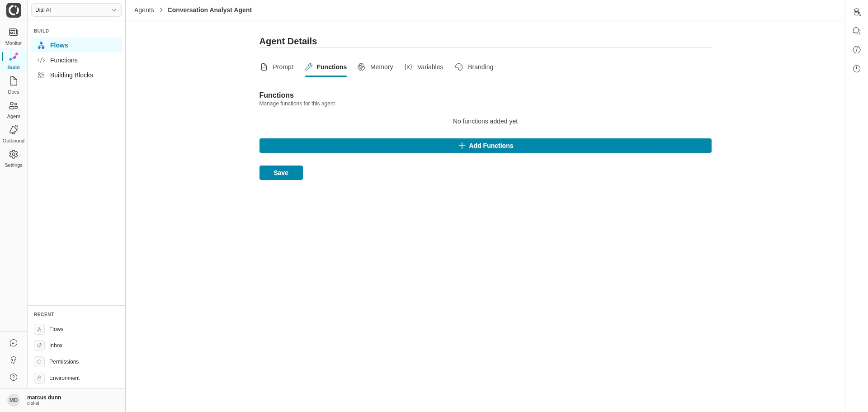Click the Save button
868x412 pixels.
point(281,173)
